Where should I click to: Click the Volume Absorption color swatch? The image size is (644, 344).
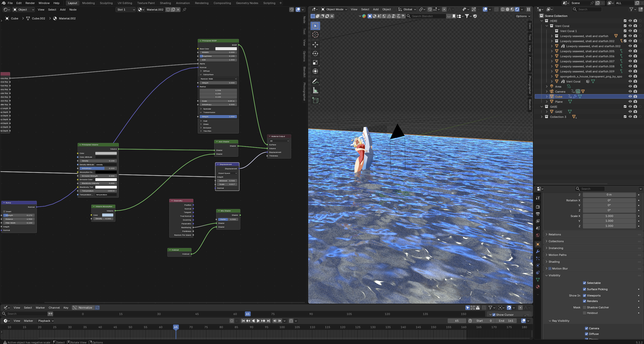(x=108, y=215)
